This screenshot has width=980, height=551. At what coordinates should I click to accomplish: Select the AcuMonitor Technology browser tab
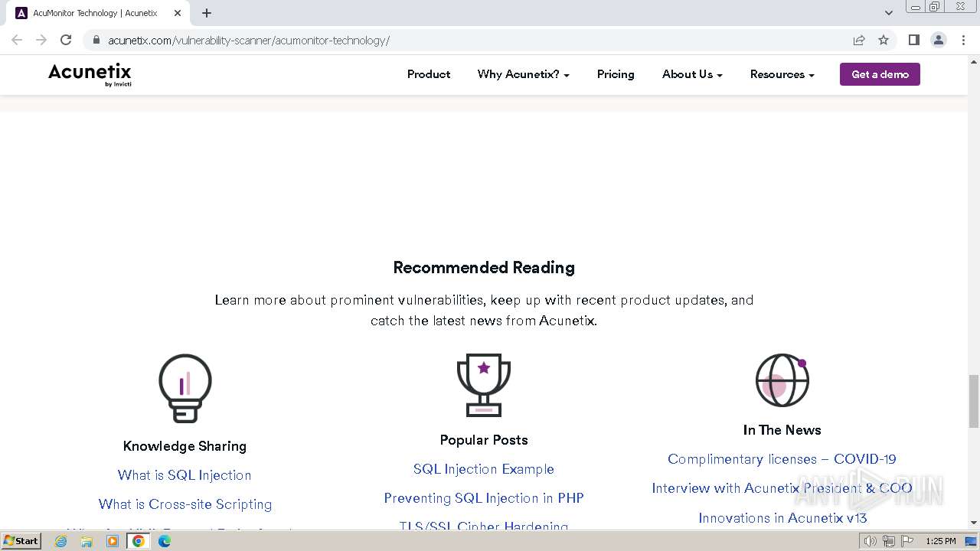[x=98, y=13]
